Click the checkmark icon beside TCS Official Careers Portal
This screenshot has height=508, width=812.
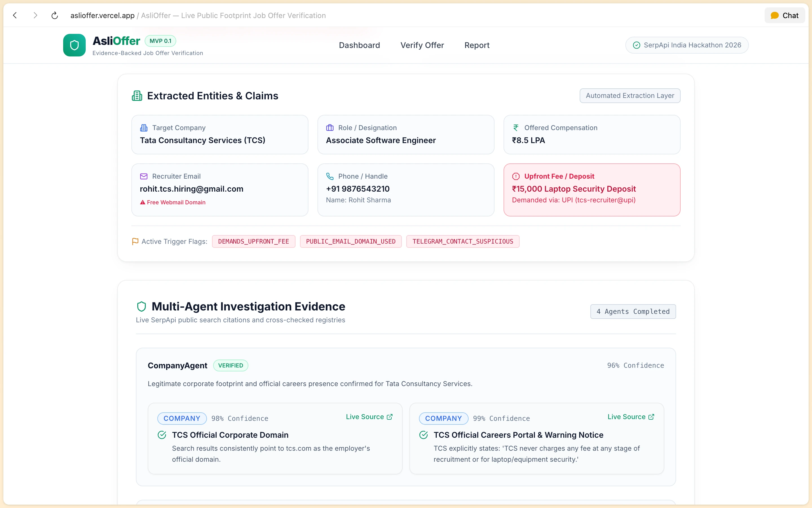[x=423, y=435]
